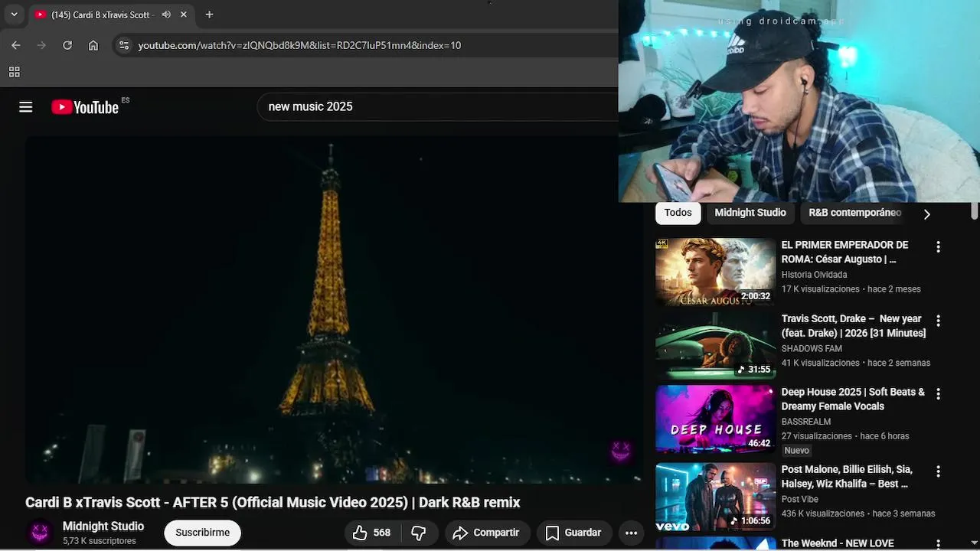Open the YouTube hamburger guide menu
980x551 pixels.
[26, 107]
